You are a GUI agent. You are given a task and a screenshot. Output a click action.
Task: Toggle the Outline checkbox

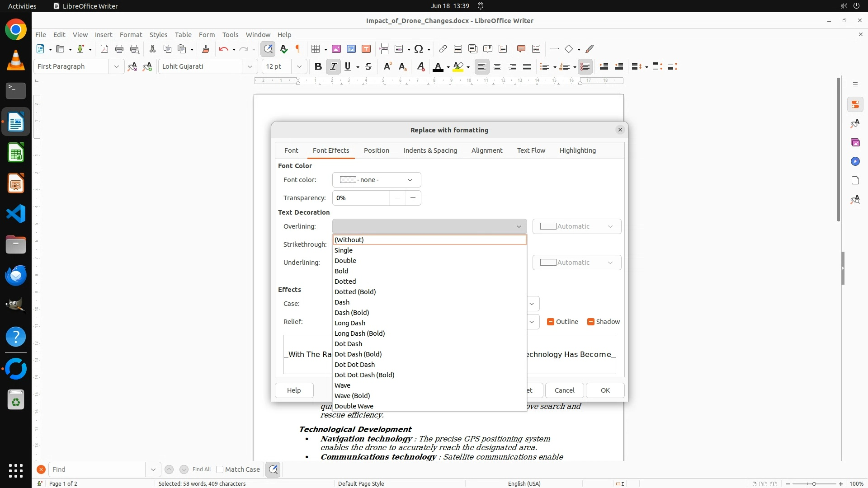click(x=550, y=322)
